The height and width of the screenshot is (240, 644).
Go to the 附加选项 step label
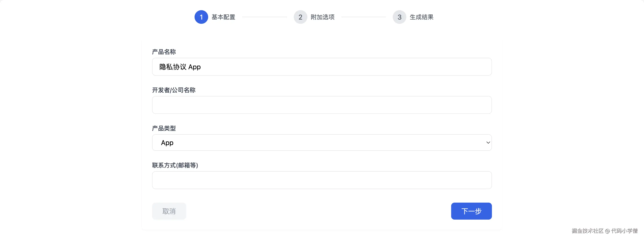tap(322, 17)
